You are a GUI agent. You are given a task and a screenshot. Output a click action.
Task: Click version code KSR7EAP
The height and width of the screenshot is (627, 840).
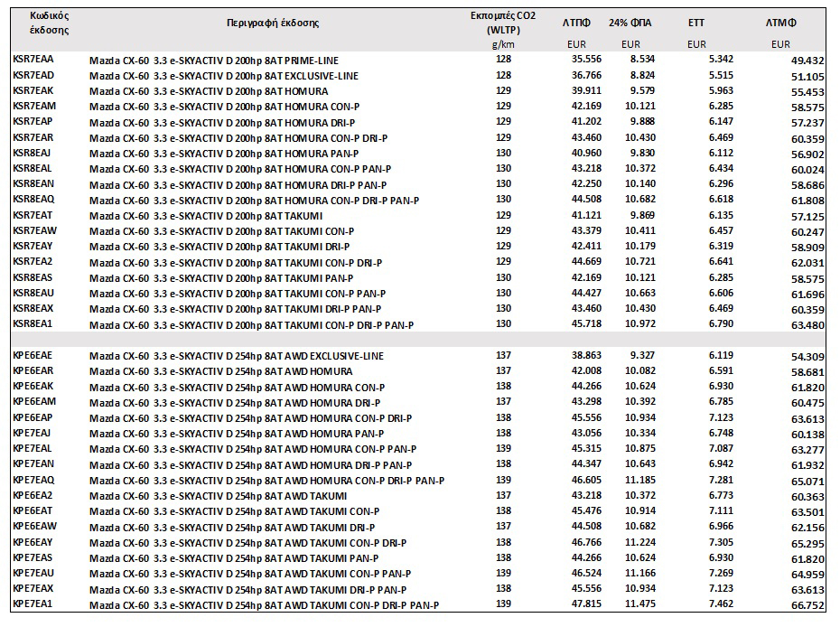click(33, 121)
